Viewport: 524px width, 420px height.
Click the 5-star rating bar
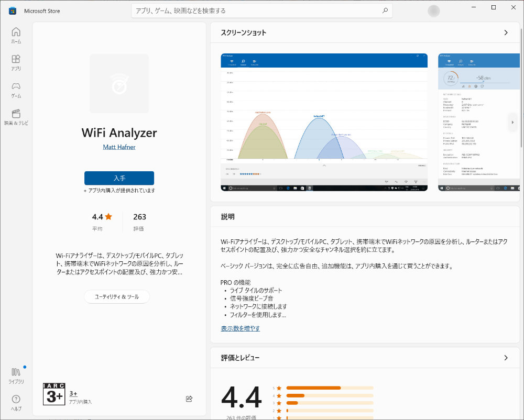(330, 388)
